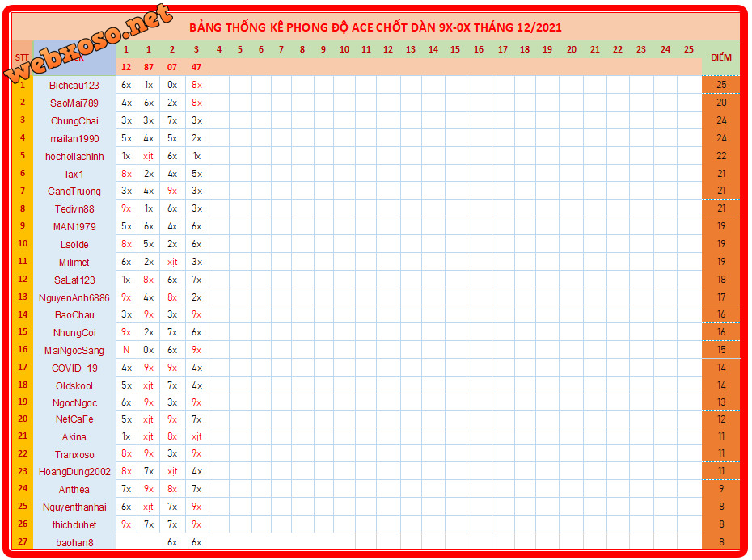Click SaoMai789's score 20
The height and width of the screenshot is (560, 752).
(720, 103)
